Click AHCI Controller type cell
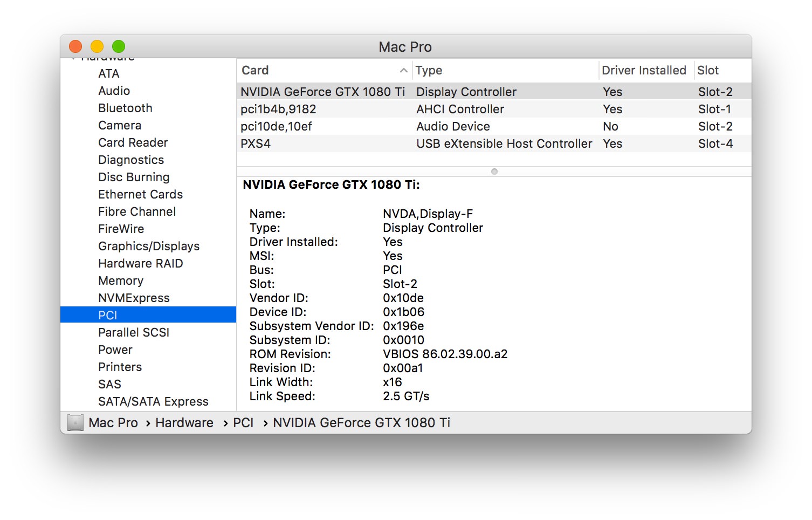Image resolution: width=812 pixels, height=520 pixels. [x=460, y=109]
